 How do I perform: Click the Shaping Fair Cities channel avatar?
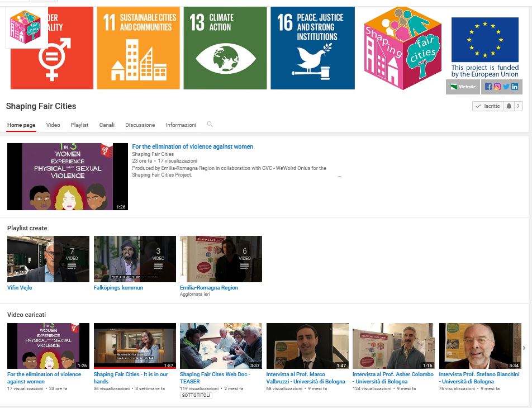(27, 28)
